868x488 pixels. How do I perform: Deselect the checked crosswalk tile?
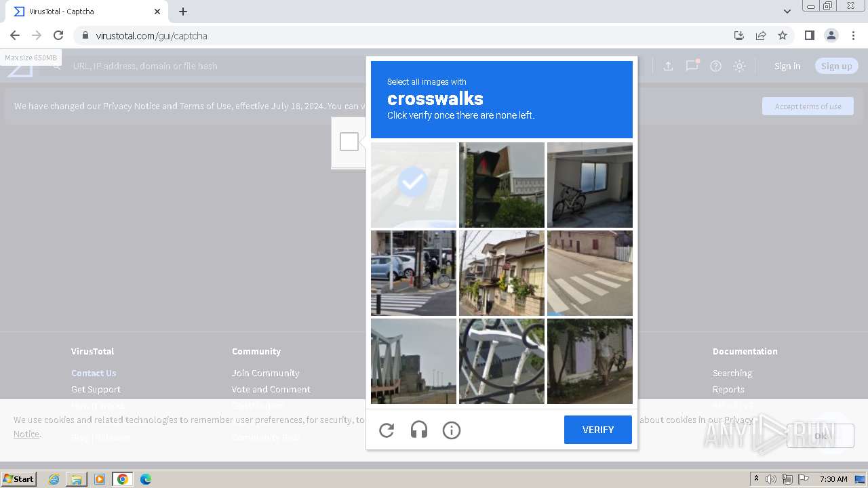click(414, 185)
